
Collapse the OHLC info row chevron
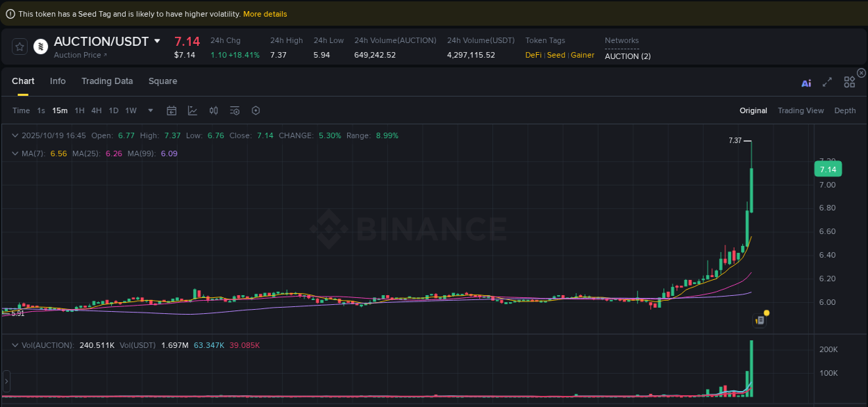(15, 135)
